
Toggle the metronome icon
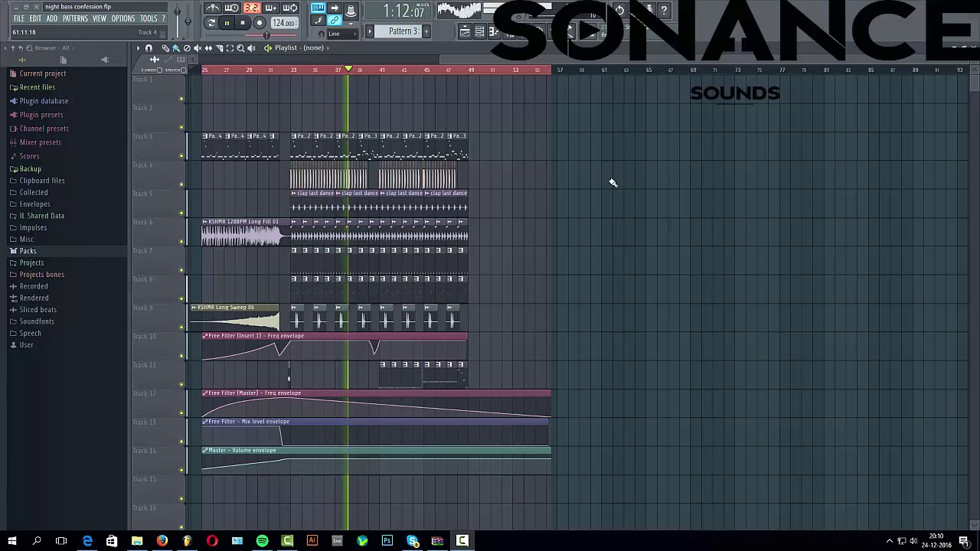213,8
